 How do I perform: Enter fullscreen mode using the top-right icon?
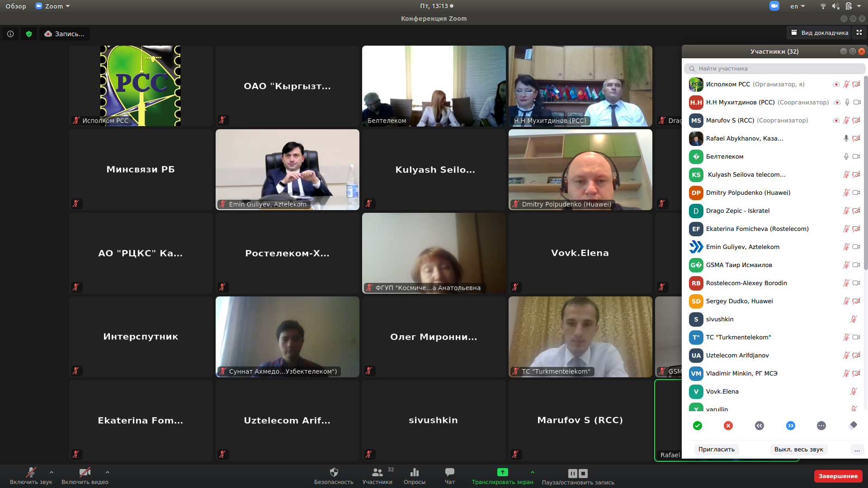859,33
